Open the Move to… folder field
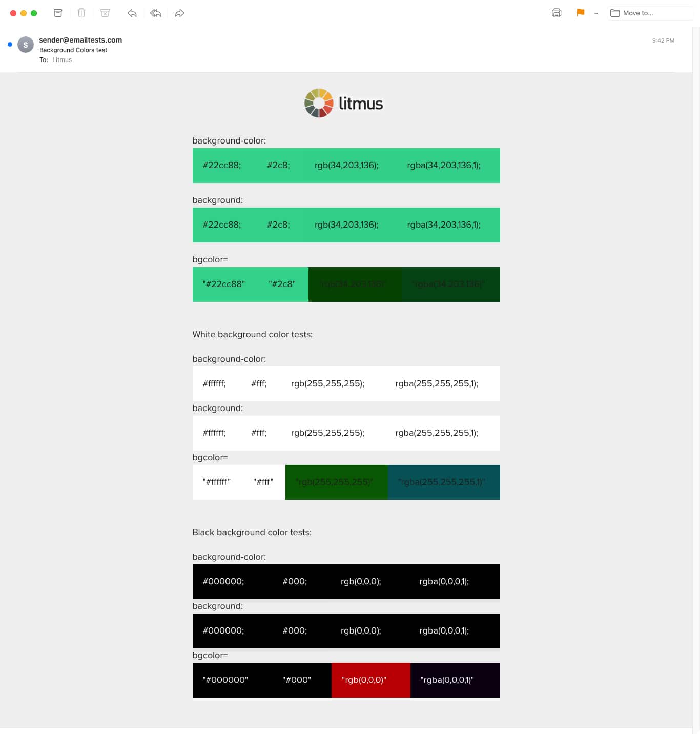 coord(649,13)
